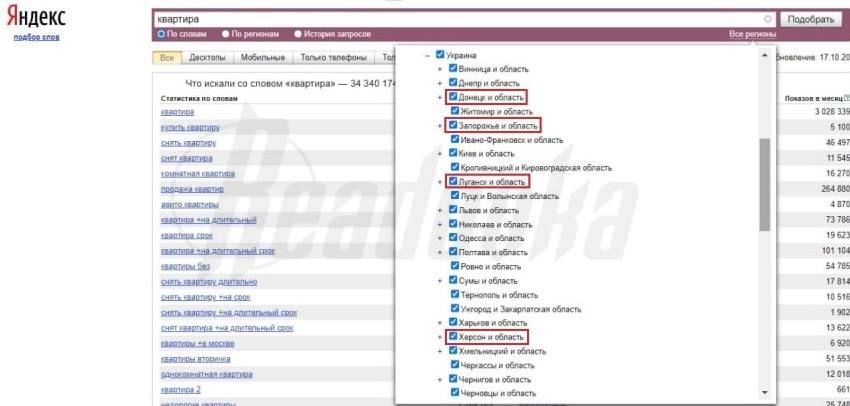
Task: Toggle the 'Украина' checkbox
Action: [441, 55]
